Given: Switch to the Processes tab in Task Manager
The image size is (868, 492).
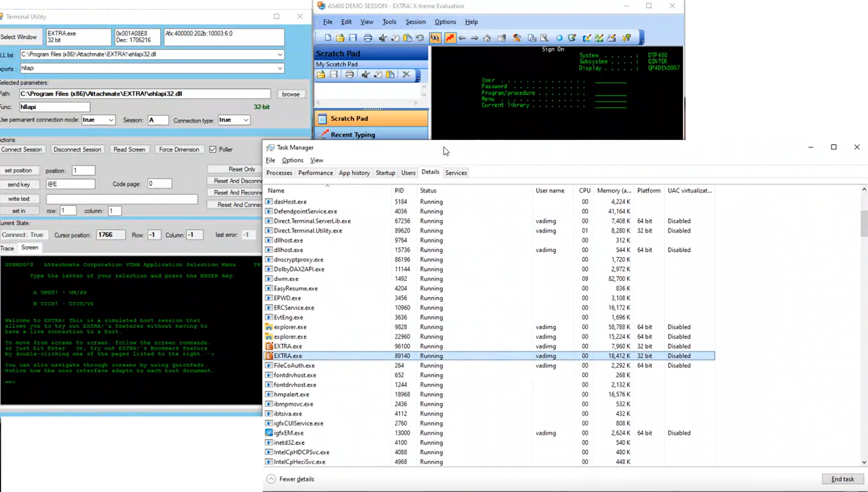Looking at the screenshot, I should [x=279, y=173].
